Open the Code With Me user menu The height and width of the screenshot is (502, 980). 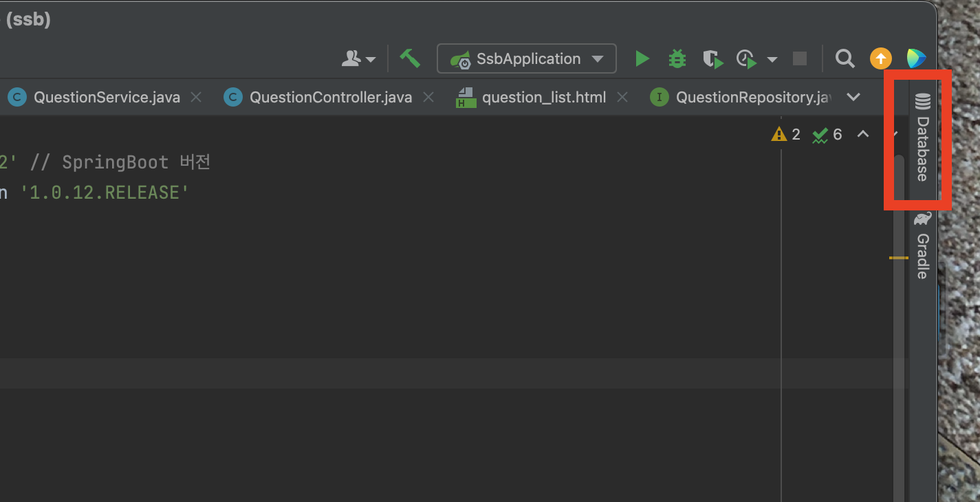(356, 58)
